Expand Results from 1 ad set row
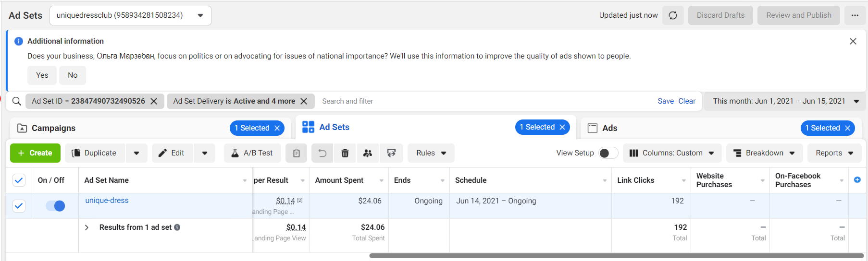Viewport: 868px width, 261px height. (87, 227)
